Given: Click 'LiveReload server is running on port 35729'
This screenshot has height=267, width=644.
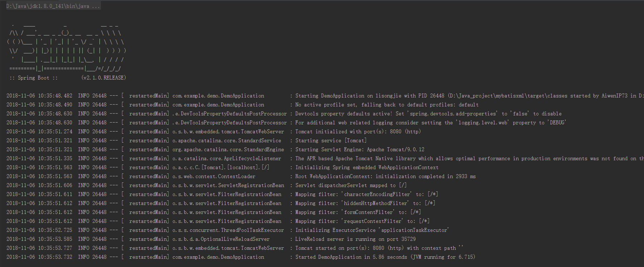Looking at the screenshot, I should point(355,239).
